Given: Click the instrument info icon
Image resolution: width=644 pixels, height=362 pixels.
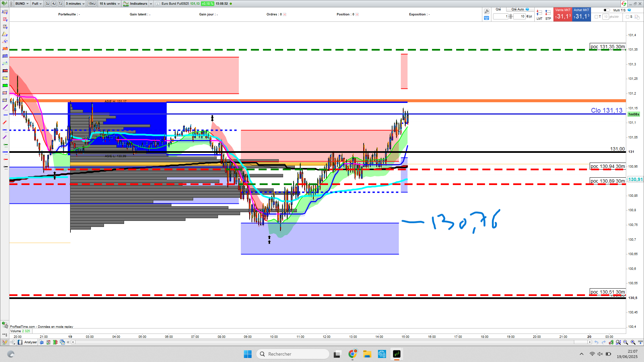Looking at the screenshot, I should point(158,4).
